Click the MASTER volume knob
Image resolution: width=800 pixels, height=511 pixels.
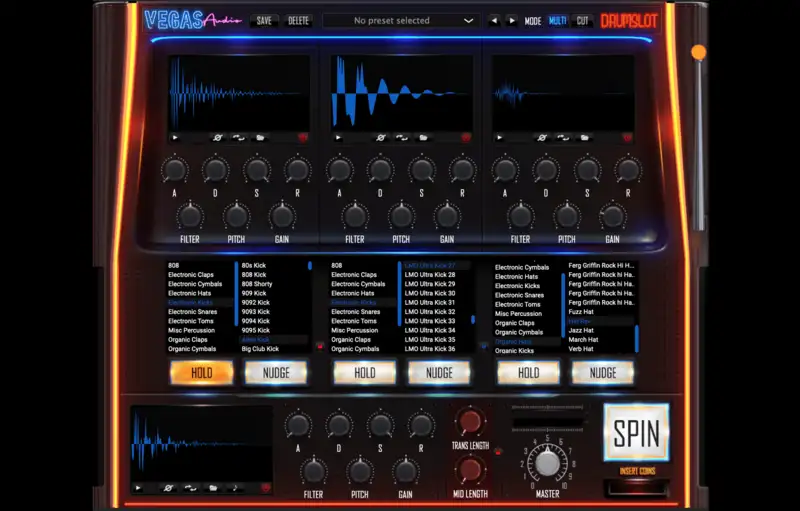click(547, 464)
